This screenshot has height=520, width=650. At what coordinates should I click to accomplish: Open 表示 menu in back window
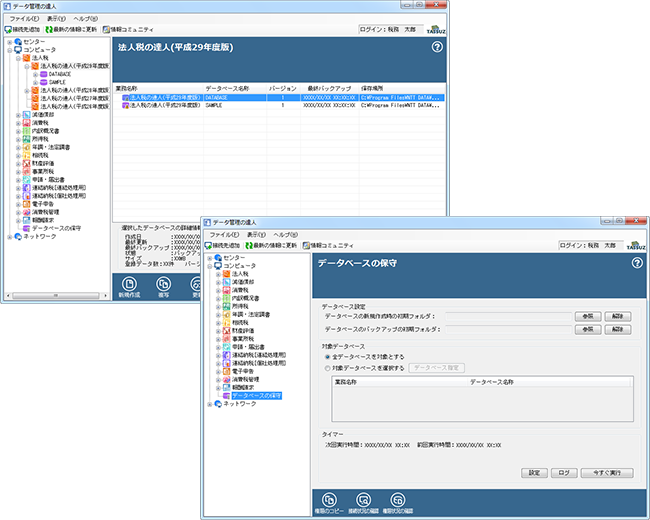[56, 19]
